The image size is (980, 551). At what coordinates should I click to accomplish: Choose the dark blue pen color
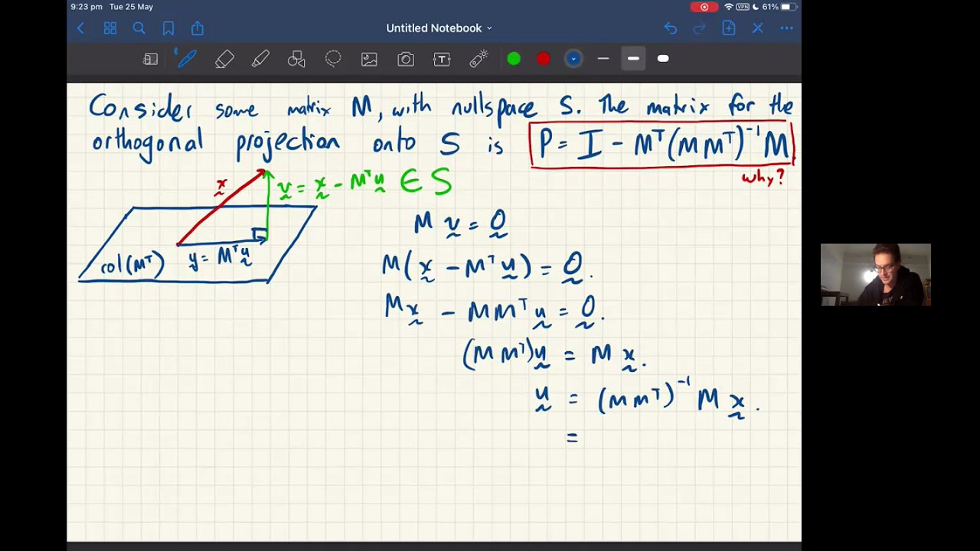[x=573, y=59]
